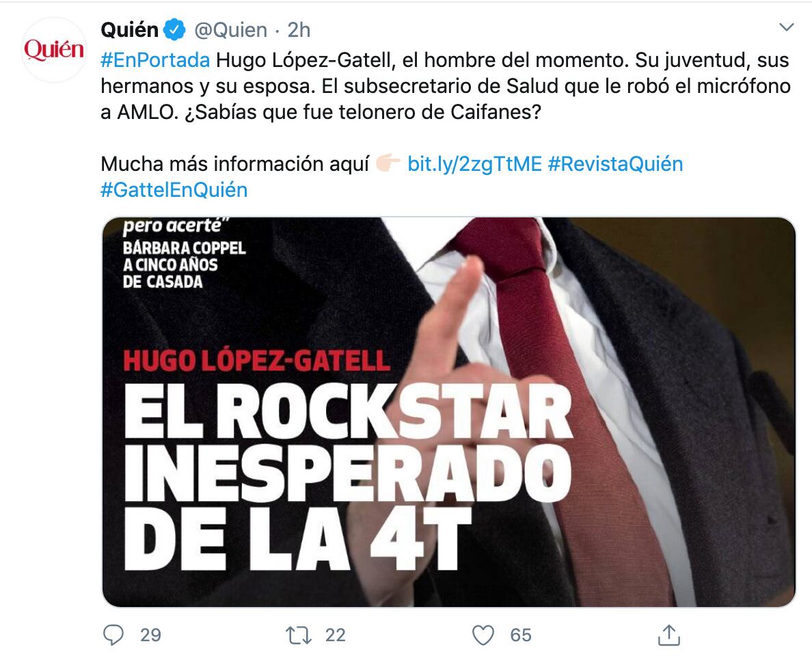Click the retweet count 22
The width and height of the screenshot is (812, 659).
click(x=335, y=635)
